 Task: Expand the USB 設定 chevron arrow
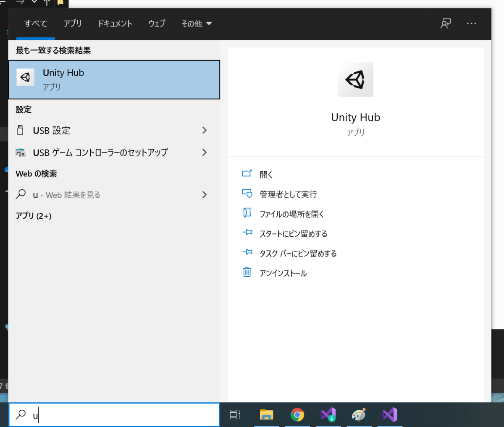[205, 130]
